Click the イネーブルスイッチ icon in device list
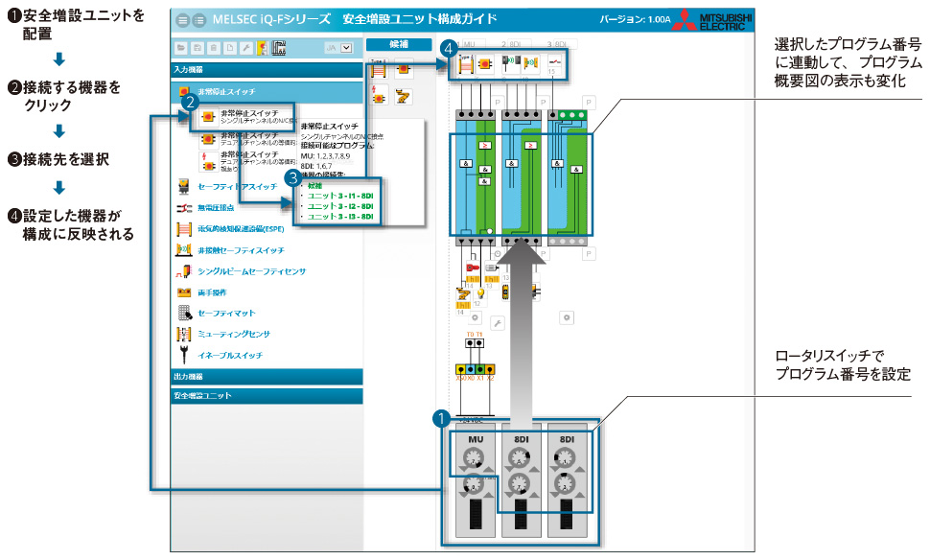Image resolution: width=930 pixels, height=560 pixels. tap(184, 355)
